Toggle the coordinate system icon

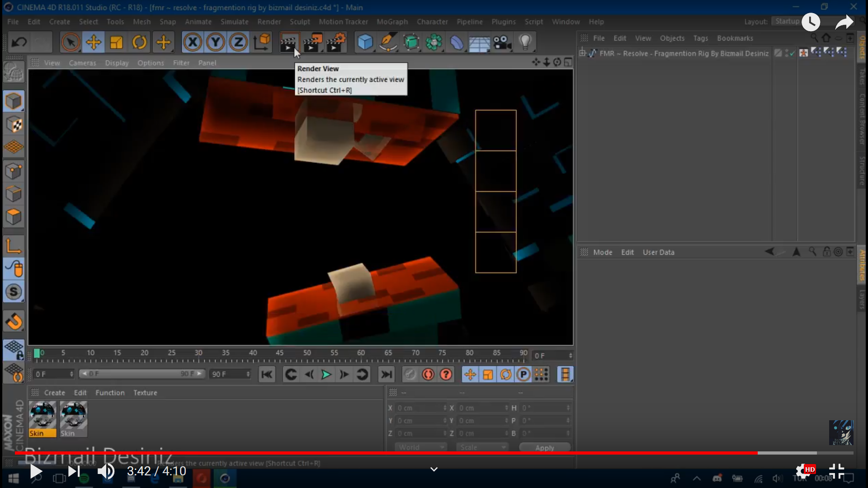tap(262, 42)
